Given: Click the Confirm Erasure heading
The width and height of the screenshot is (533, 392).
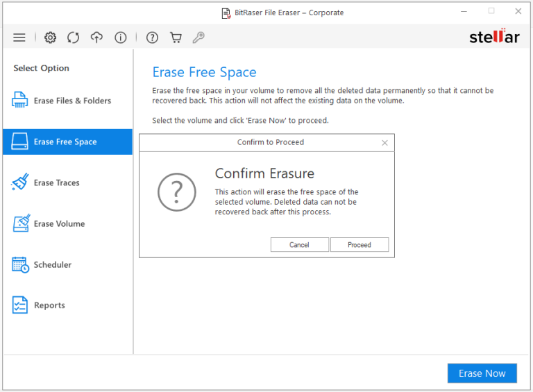Looking at the screenshot, I should coord(264,173).
